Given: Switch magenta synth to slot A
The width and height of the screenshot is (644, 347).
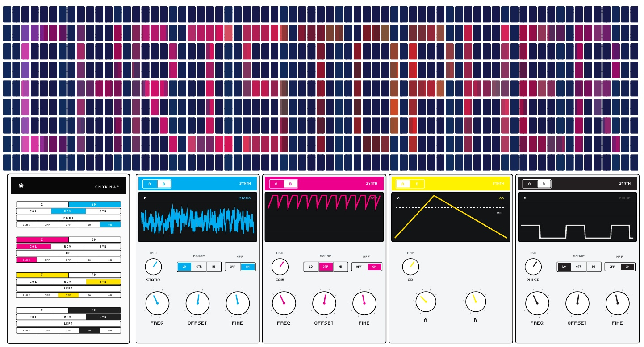Looking at the screenshot, I should pos(276,184).
